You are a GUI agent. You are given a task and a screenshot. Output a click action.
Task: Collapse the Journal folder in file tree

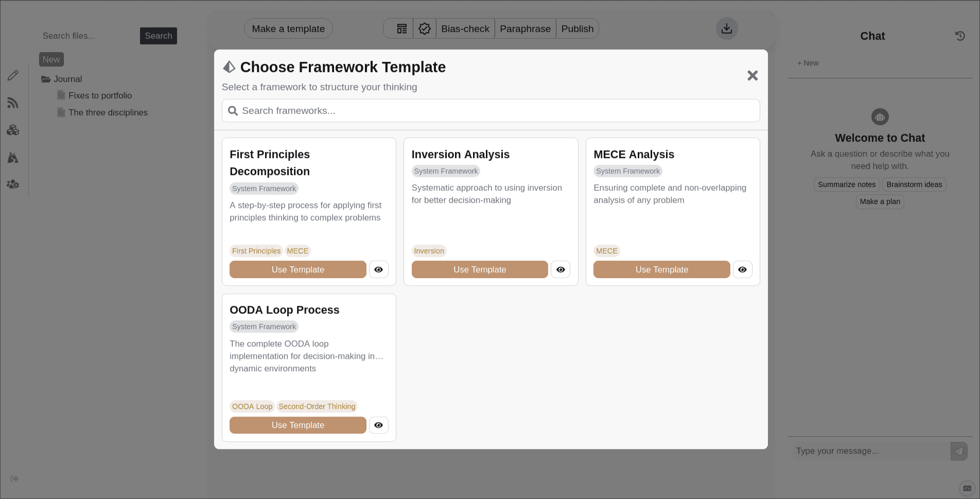[62, 79]
